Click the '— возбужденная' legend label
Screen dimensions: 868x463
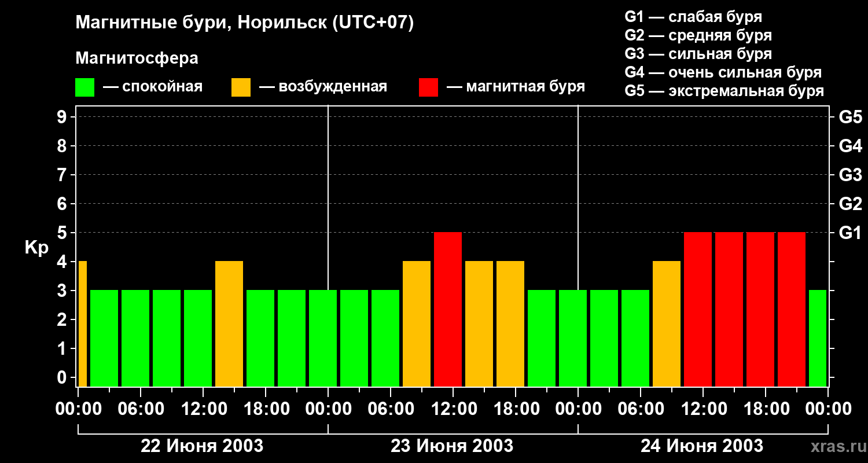point(323,87)
